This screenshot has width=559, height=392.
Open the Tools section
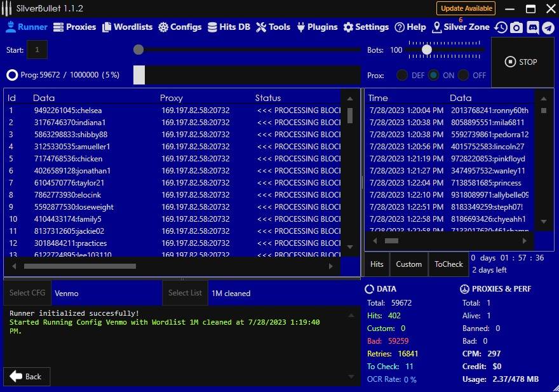[x=273, y=27]
